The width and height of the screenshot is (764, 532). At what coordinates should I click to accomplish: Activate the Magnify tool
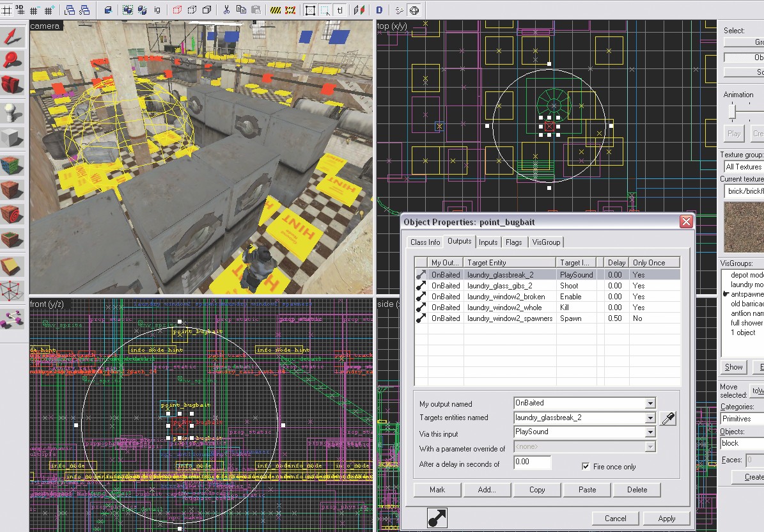pyautogui.click(x=12, y=61)
